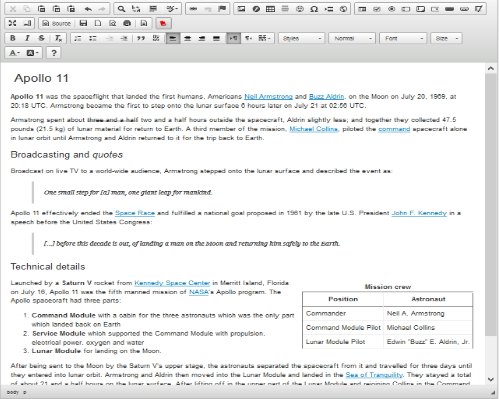499x399 pixels.
Task: Open the Templates icon
Action: [144, 23]
